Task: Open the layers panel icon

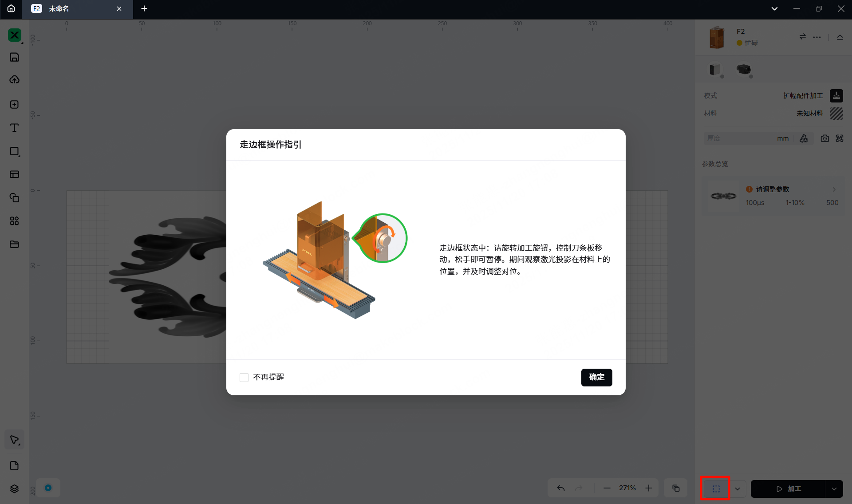Action: (14, 488)
